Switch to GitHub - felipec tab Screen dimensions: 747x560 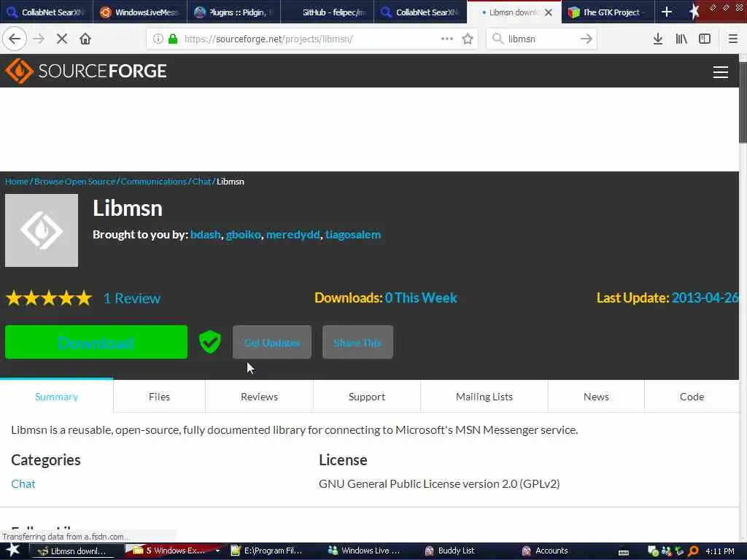click(x=328, y=12)
